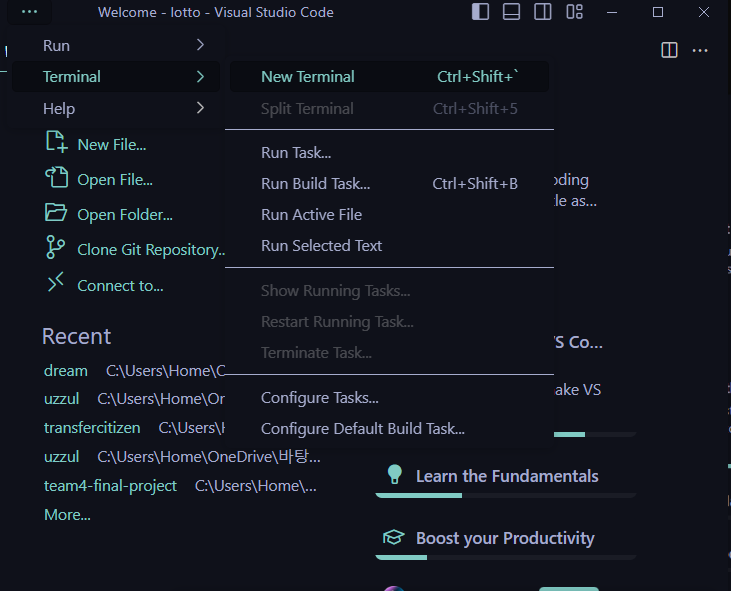The height and width of the screenshot is (591, 731).
Task: Click the Boost your Productivity progress bar
Action: point(506,557)
